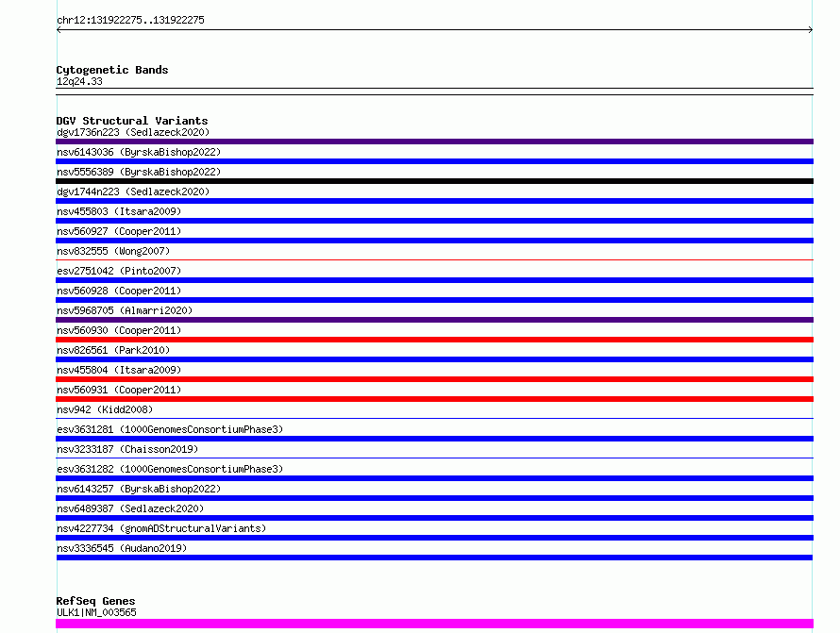Screen dimensions: 840x633
Task: Click the blue bar under nsv560927
Action: click(x=434, y=241)
